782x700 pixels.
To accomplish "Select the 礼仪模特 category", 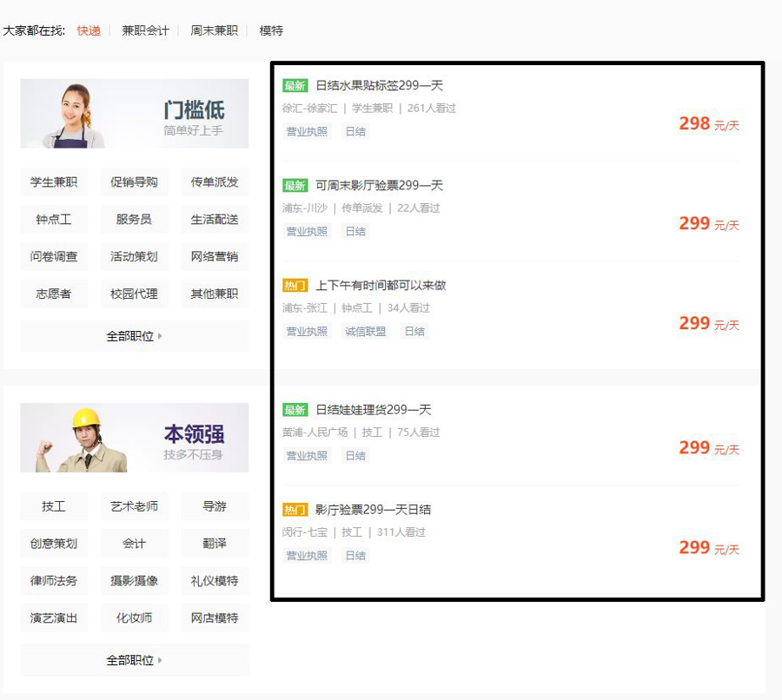I will point(214,580).
